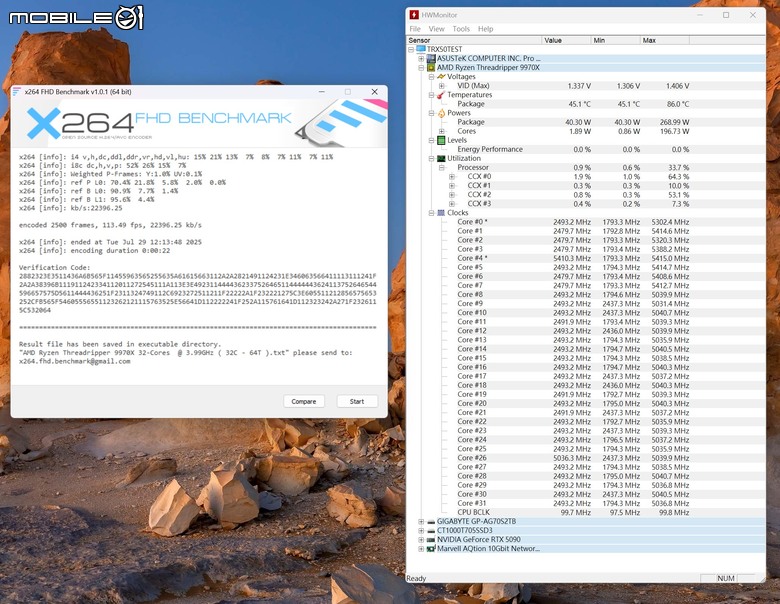Screen dimensions: 780x604
Task: Collapse the Clocks section
Action: (x=431, y=213)
